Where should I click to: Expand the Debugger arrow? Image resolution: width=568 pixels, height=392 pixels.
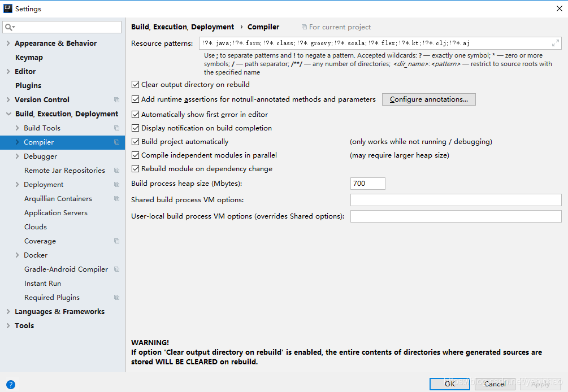[x=17, y=156]
